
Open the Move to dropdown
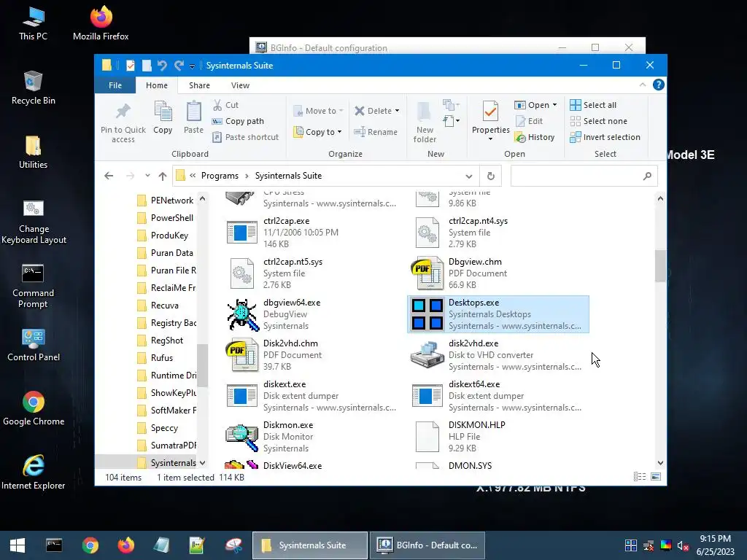pos(318,111)
